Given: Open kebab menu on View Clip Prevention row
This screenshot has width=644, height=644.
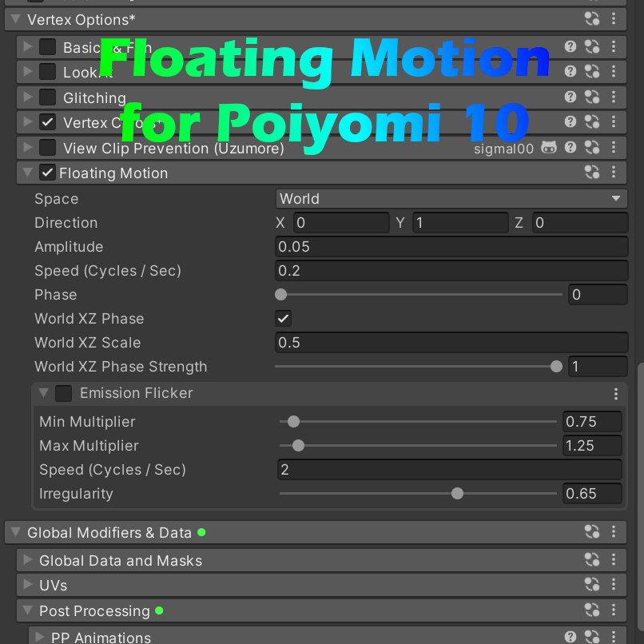Looking at the screenshot, I should coord(613,147).
